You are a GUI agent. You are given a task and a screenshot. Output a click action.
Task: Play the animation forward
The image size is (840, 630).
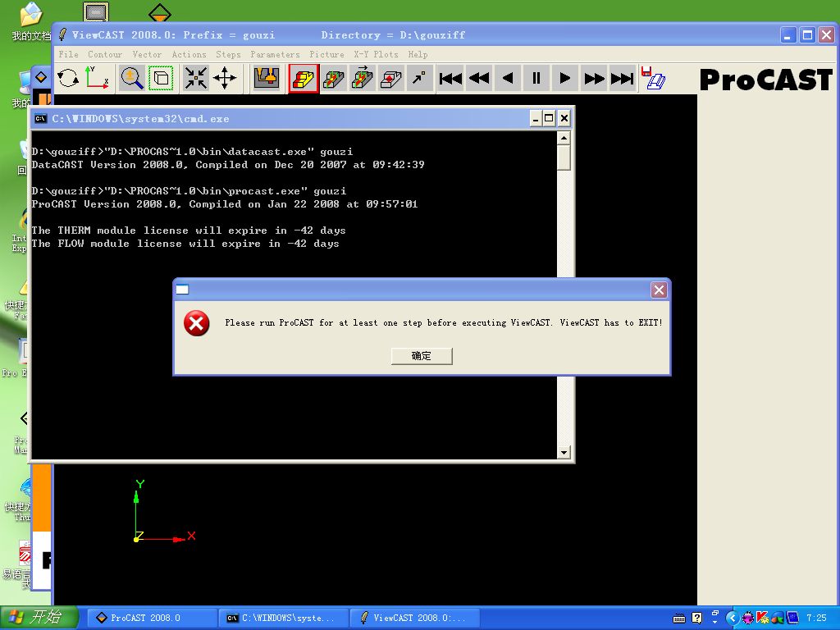pyautogui.click(x=565, y=79)
